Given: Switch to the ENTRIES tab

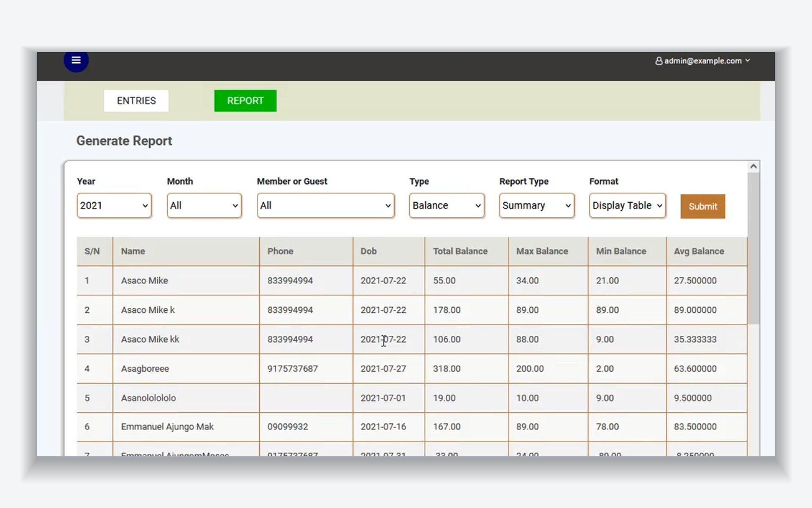Looking at the screenshot, I should pos(136,101).
